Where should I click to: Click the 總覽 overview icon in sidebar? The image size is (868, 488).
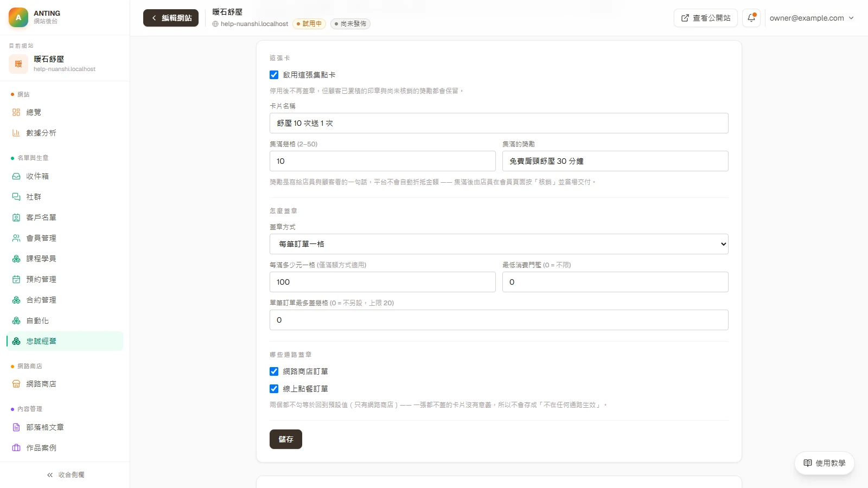point(16,112)
